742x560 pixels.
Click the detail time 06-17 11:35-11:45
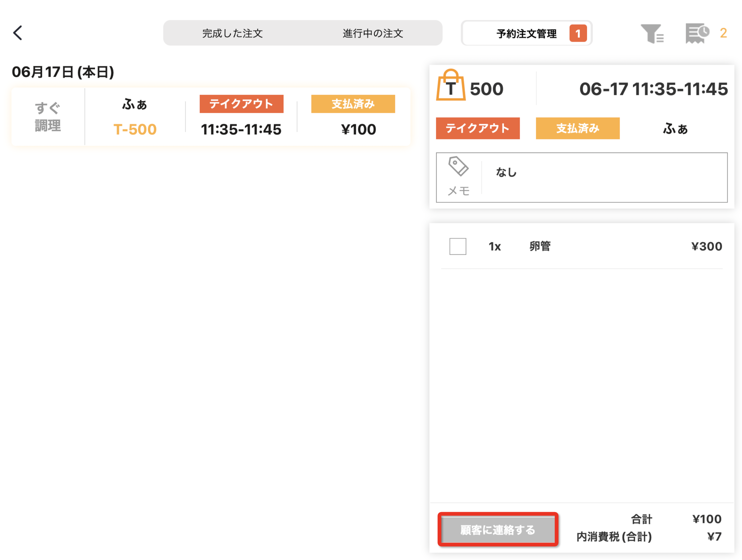coord(653,89)
